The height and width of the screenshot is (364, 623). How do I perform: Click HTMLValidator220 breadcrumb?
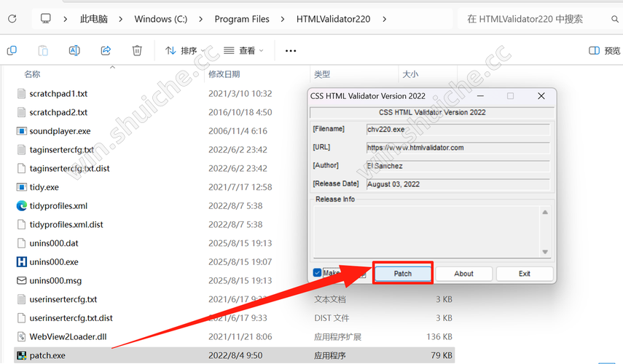[x=333, y=19]
